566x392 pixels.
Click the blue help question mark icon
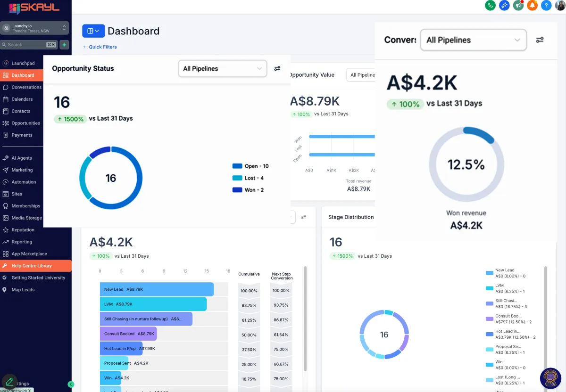(x=546, y=6)
